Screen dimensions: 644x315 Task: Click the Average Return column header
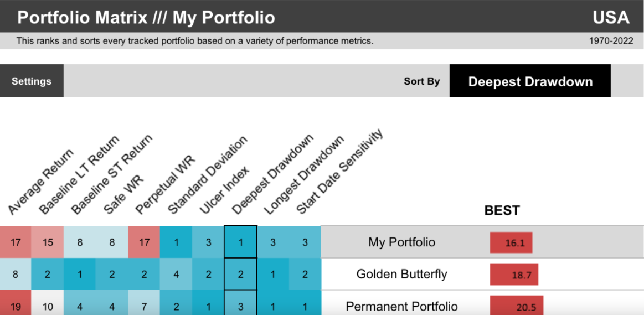pyautogui.click(x=40, y=182)
